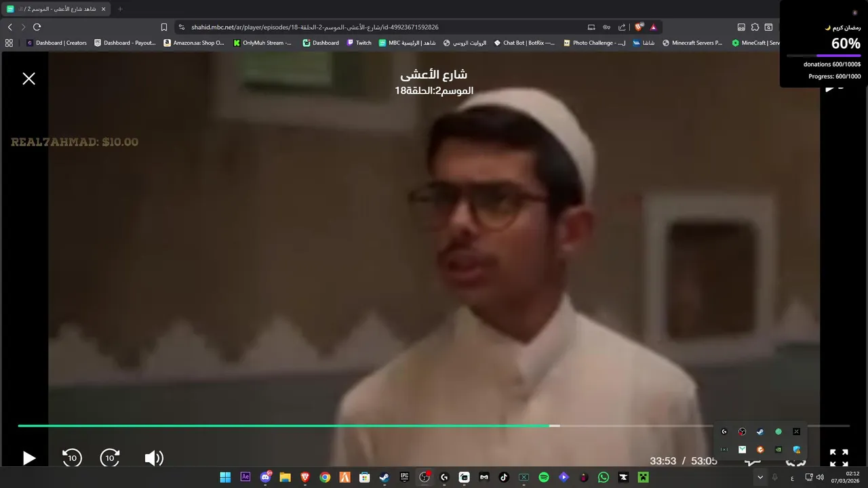This screenshot has height=488, width=868.
Task: Open Steam from the taskbar
Action: point(384,477)
